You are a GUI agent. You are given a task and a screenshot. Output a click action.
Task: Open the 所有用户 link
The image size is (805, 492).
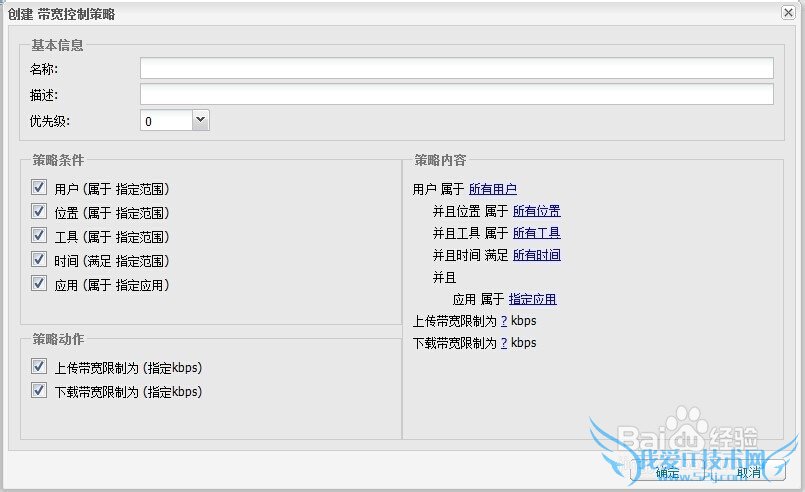click(492, 189)
